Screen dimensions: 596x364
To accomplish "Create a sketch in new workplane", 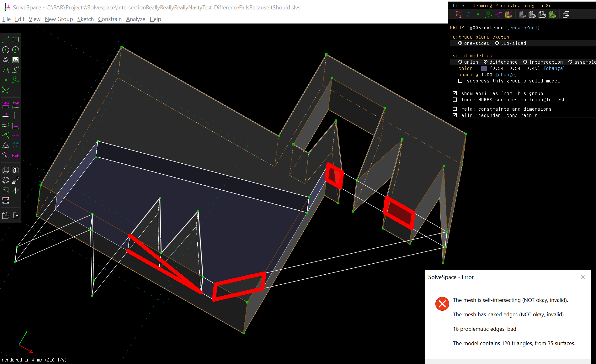I will coord(6,190).
